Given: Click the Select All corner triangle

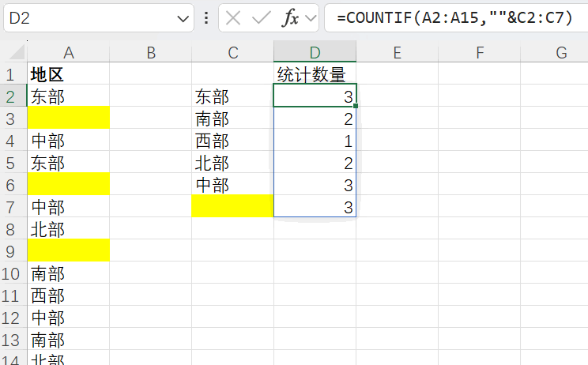Looking at the screenshot, I should [x=17, y=52].
